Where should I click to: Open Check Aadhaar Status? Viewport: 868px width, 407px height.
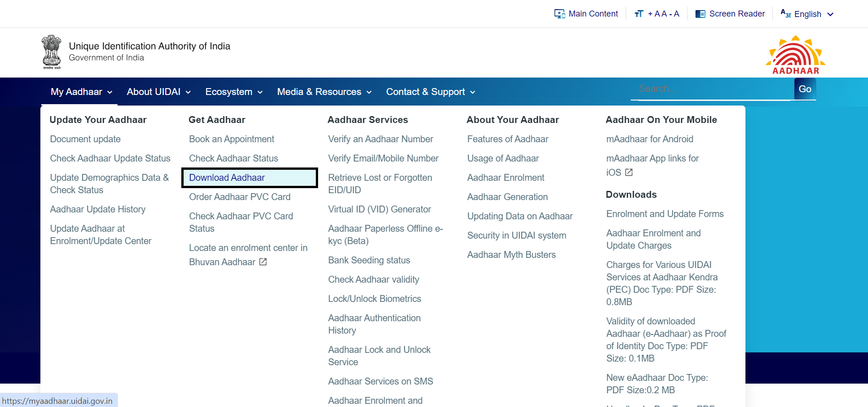pyautogui.click(x=234, y=158)
